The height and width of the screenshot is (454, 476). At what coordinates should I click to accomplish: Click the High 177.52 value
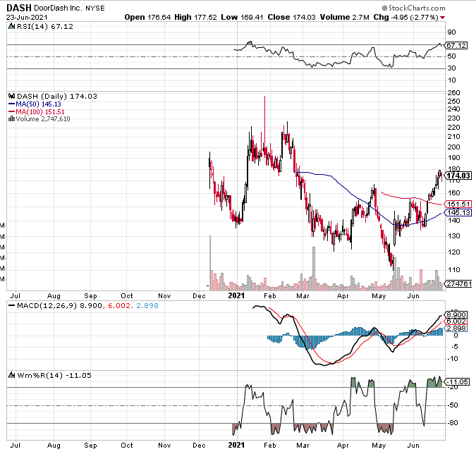coord(195,18)
